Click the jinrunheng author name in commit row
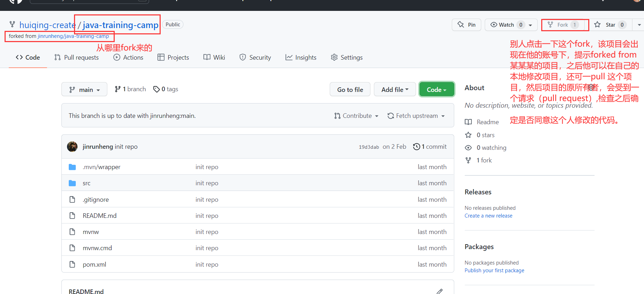 point(98,147)
